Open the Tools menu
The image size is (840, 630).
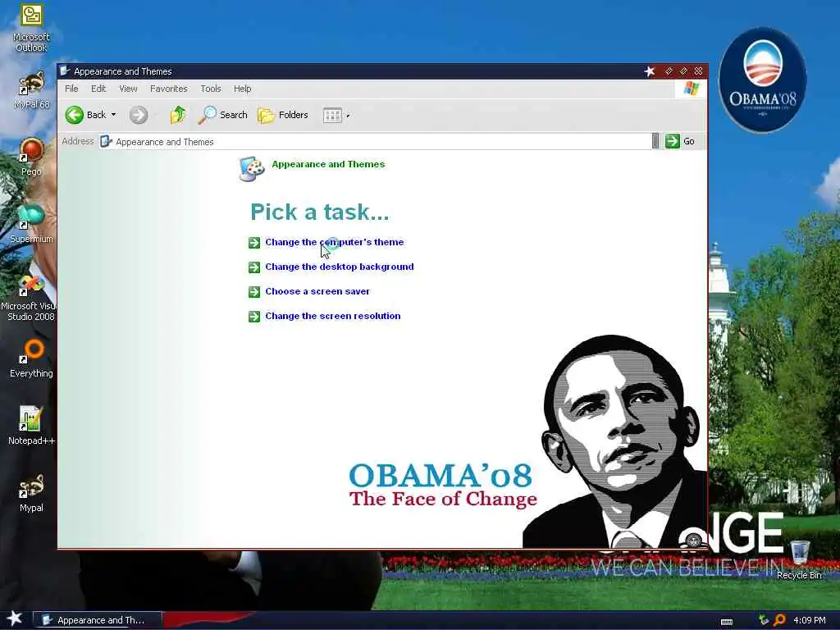click(211, 89)
